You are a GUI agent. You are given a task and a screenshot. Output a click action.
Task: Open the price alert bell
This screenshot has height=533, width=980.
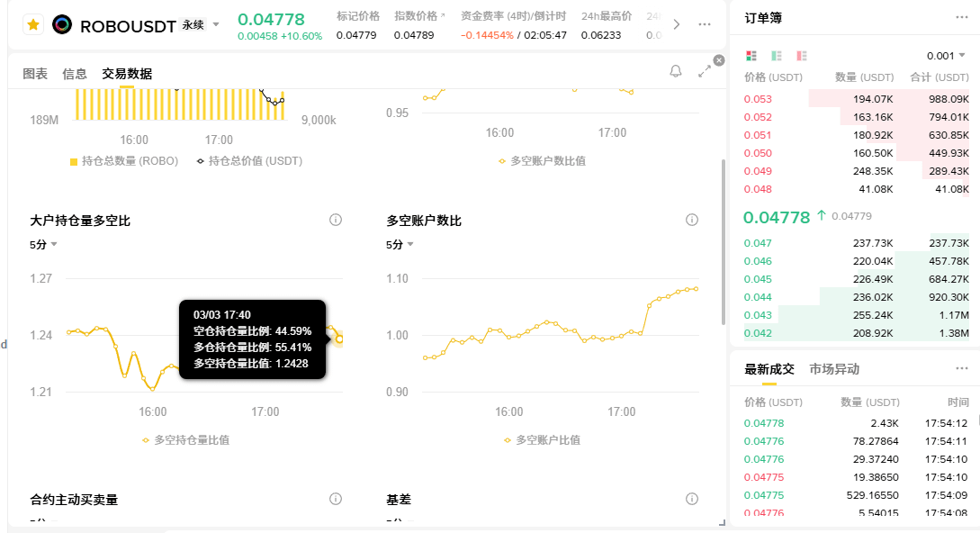[x=676, y=71]
